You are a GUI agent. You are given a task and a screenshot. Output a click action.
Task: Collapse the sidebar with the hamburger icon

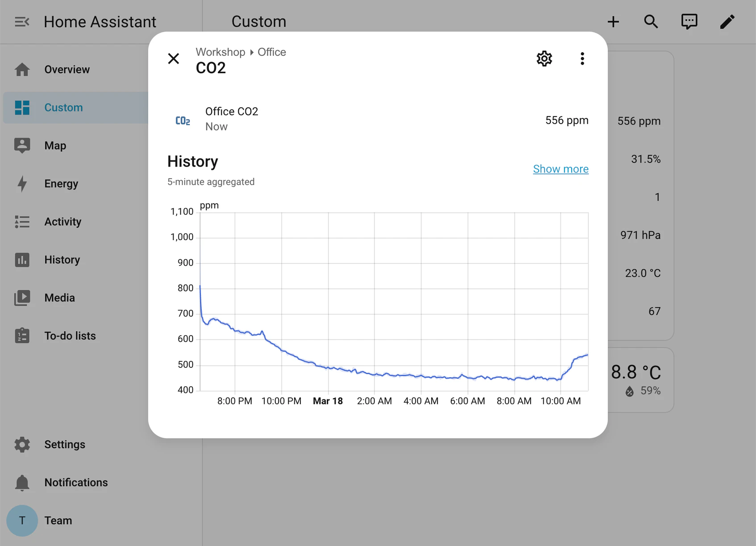coord(21,21)
